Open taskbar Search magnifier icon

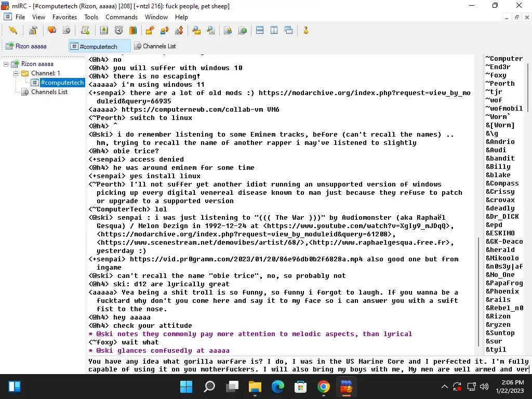(209, 387)
